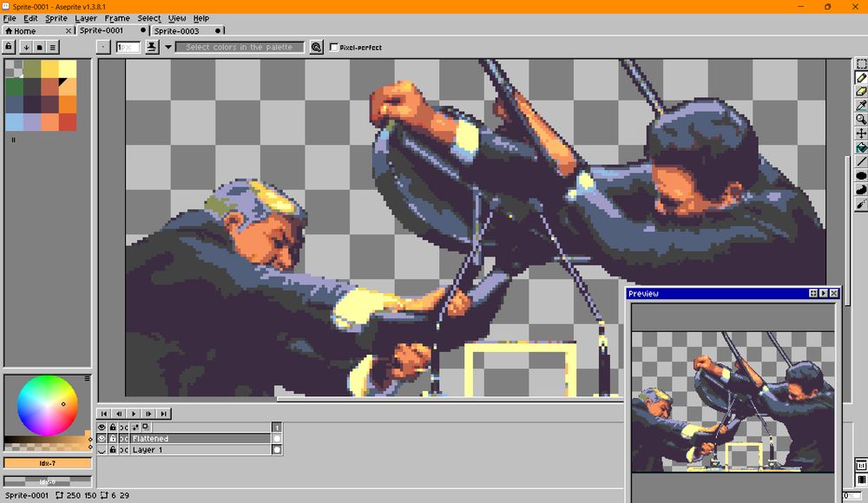Toggle onion skin in timeline header
Viewport: 868px width, 503px height.
click(146, 427)
